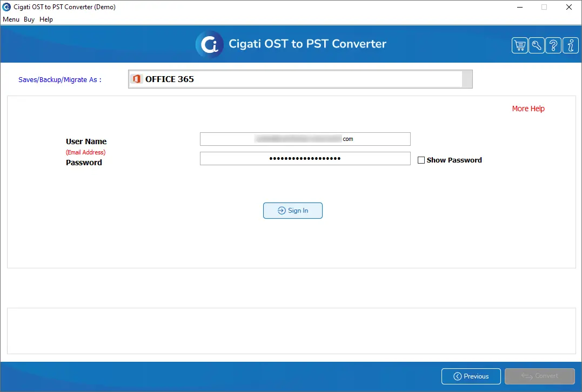This screenshot has height=392, width=582.
Task: Click the Convert button
Action: 539,376
